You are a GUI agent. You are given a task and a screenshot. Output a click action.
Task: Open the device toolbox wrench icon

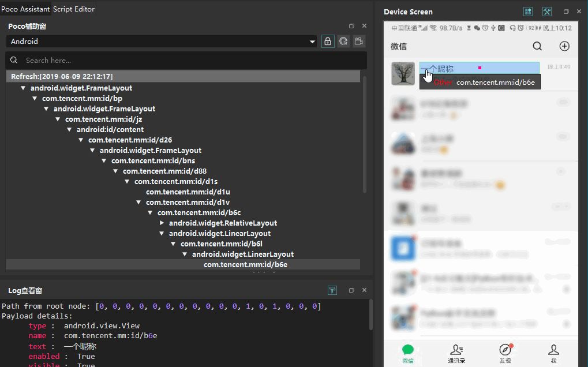coord(546,11)
